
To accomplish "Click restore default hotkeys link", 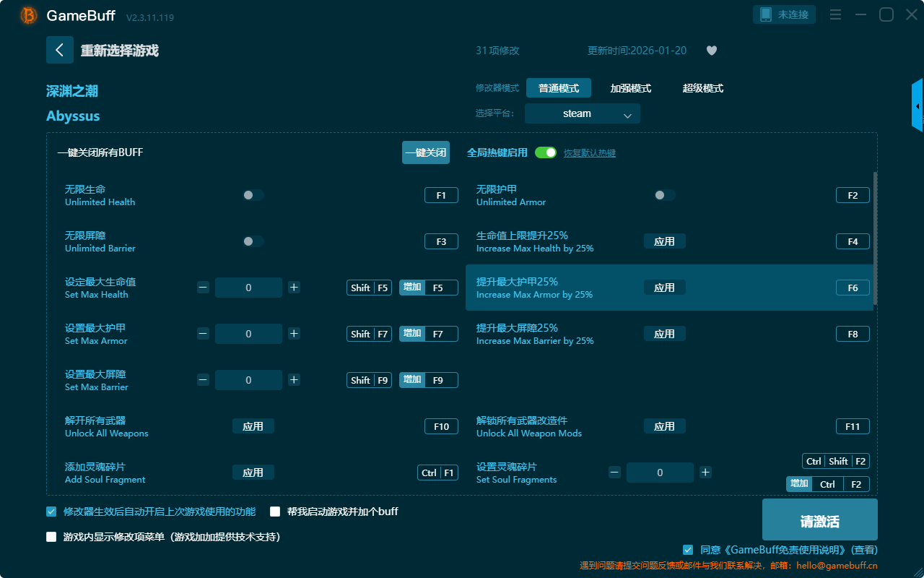I will (x=589, y=153).
